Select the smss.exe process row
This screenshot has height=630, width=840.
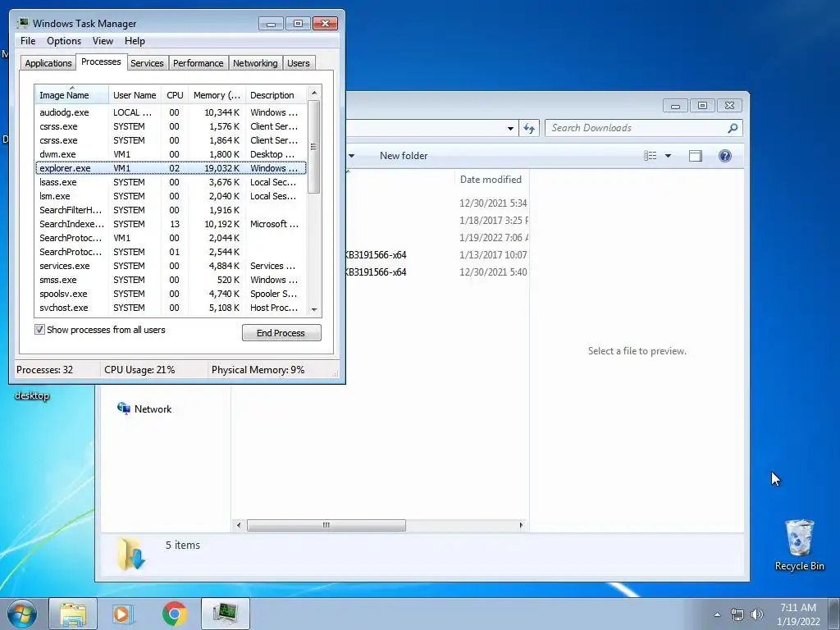click(x=171, y=280)
